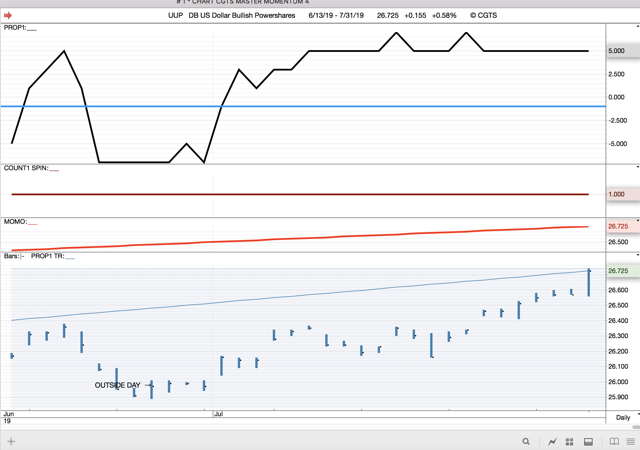Click the 26.725 last price in header
Viewport: 640px width, 450px height.
pyautogui.click(x=388, y=16)
